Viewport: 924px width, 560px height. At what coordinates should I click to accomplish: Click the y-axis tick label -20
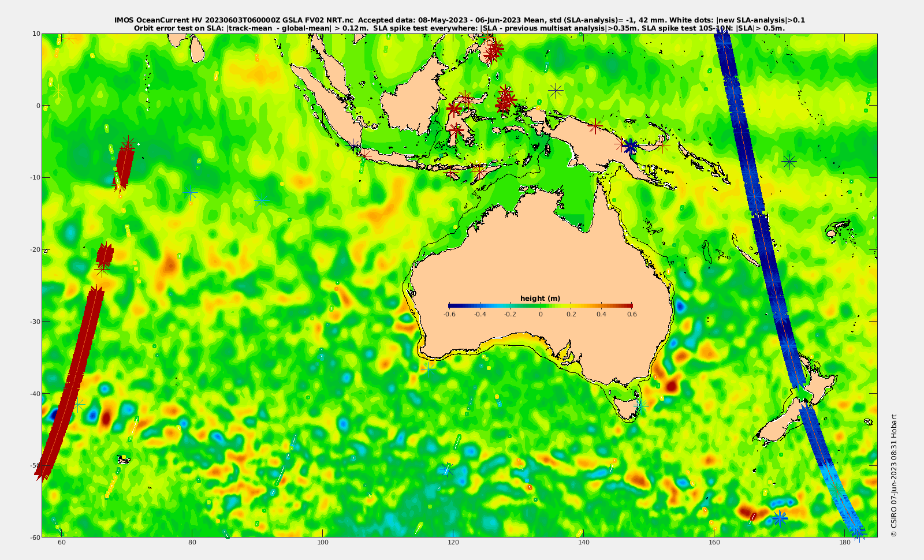coord(35,249)
